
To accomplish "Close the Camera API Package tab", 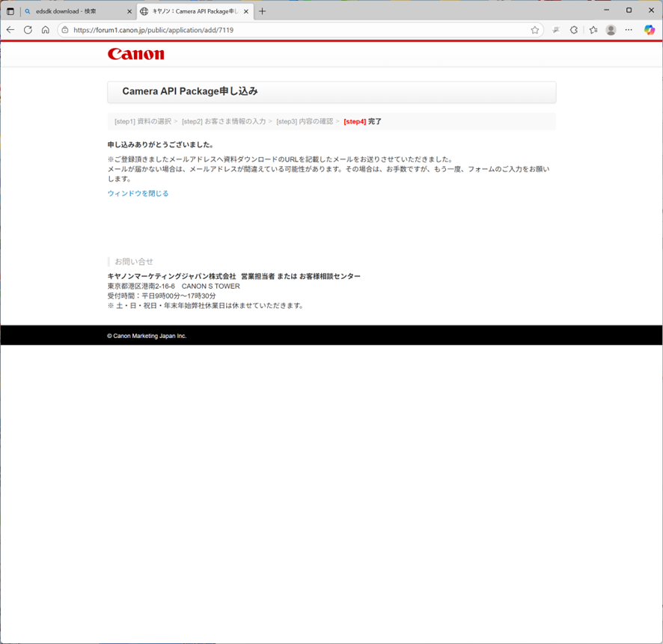I will pos(246,11).
